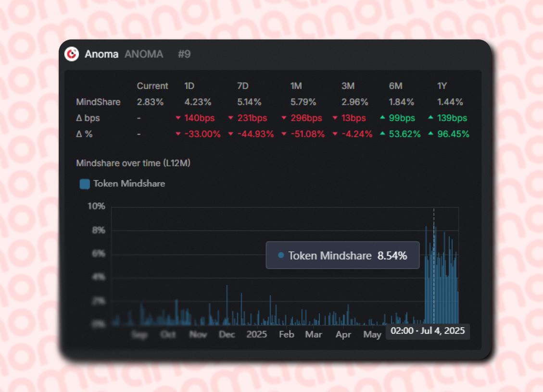Click the 7D mindshare value 5.14%
Screen dimensions: 543x392
(x=249, y=102)
